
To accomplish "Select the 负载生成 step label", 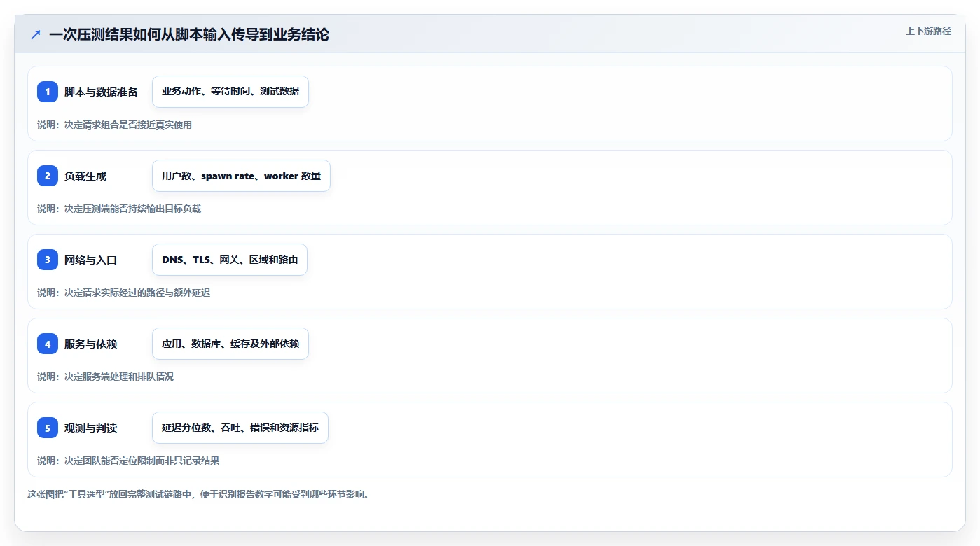I will (85, 176).
